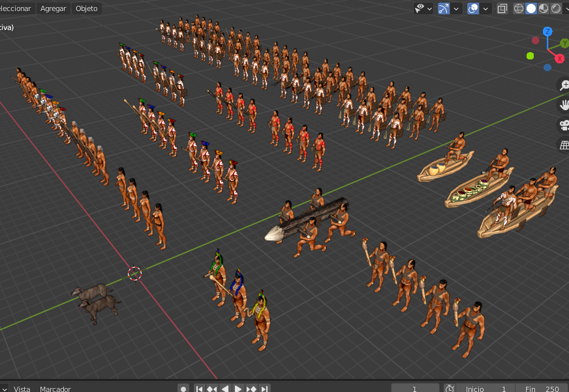Expand the gizmo options dropdown arrow

pyautogui.click(x=456, y=8)
